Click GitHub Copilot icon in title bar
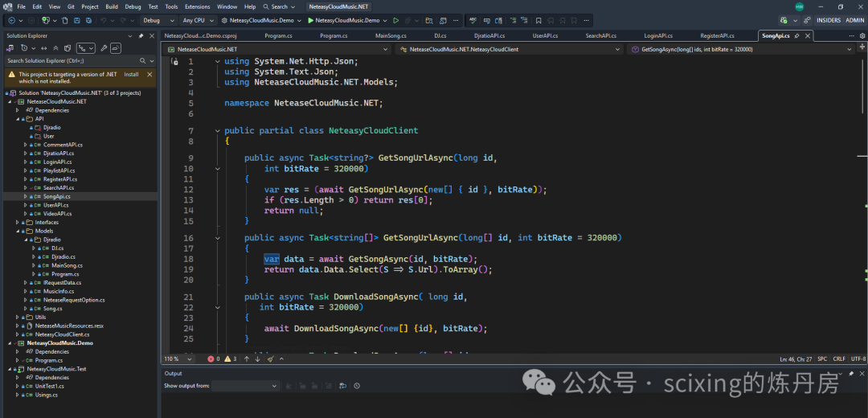Image resolution: width=868 pixels, height=418 pixels. pos(784,20)
